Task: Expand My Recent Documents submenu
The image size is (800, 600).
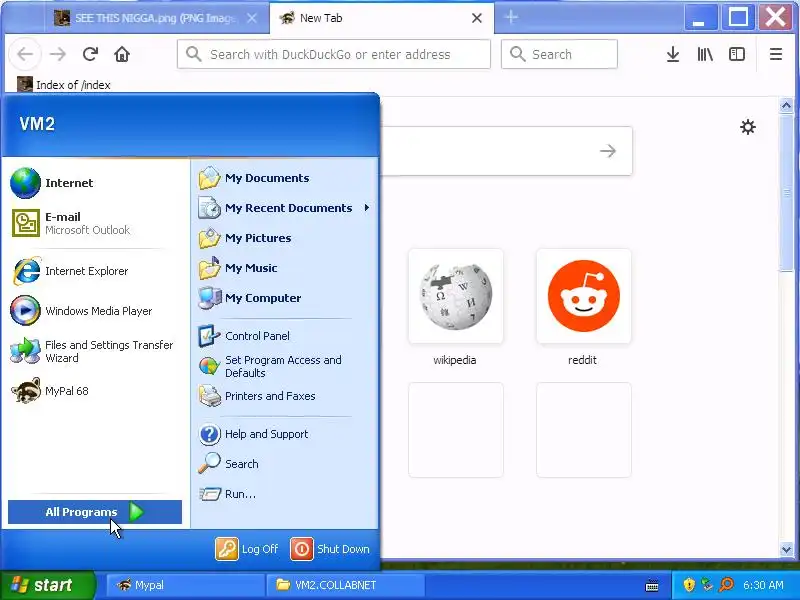Action: click(285, 208)
